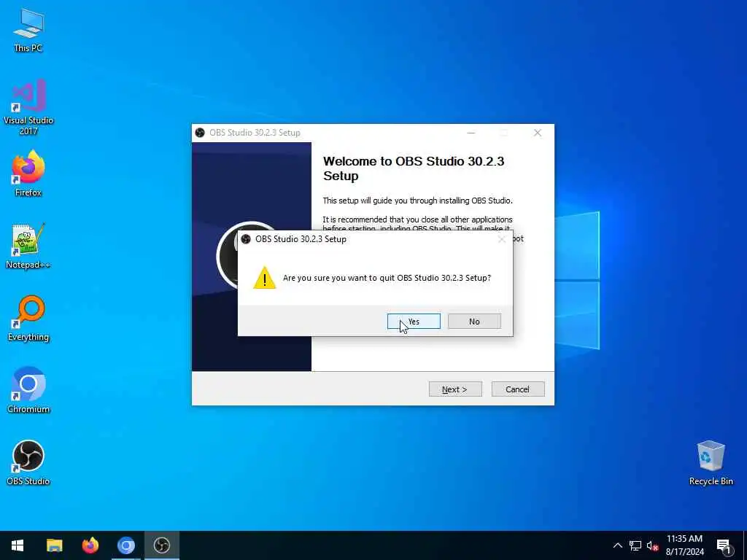Select Notepad++ desktop shortcut
This screenshot has width=747, height=560.
click(28, 246)
